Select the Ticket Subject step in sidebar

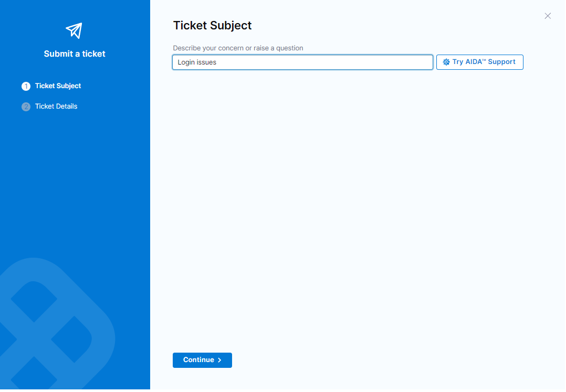coord(58,86)
